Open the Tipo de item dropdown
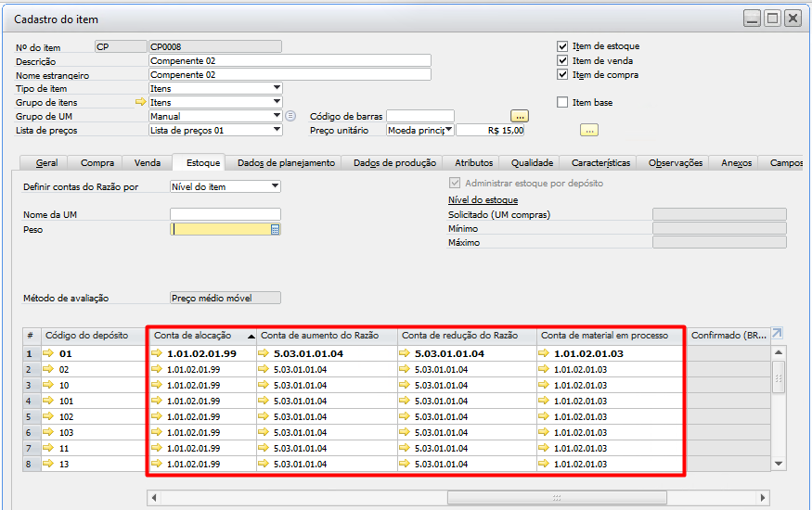This screenshot has height=510, width=812. (x=277, y=89)
